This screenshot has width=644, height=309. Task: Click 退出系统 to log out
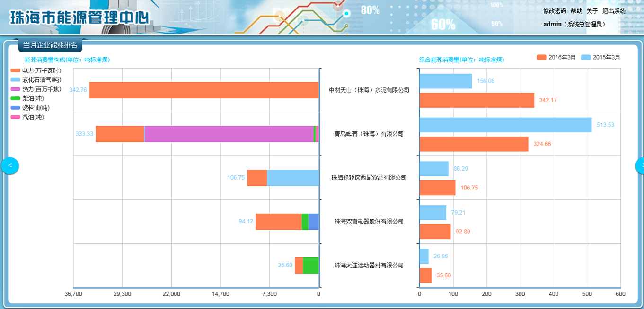pos(614,11)
